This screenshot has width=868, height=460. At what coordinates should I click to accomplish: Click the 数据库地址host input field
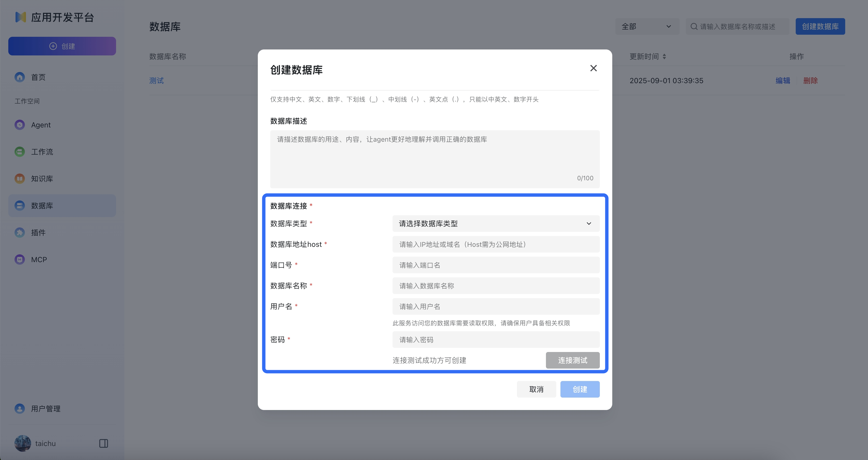[495, 244]
